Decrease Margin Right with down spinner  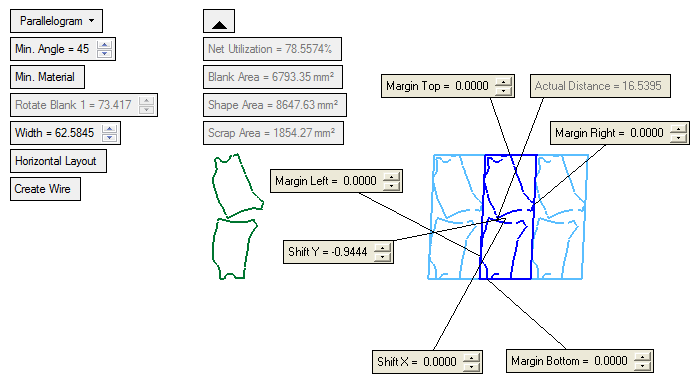point(678,137)
